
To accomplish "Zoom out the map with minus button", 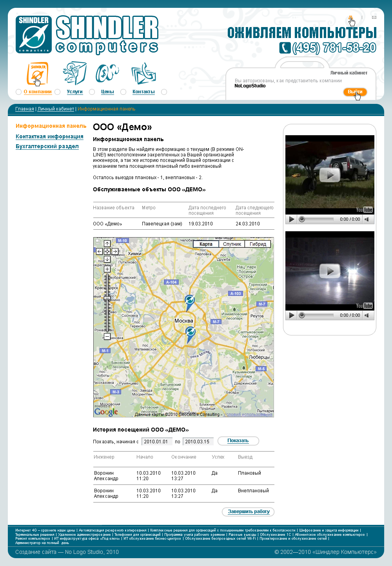I will pos(107,336).
